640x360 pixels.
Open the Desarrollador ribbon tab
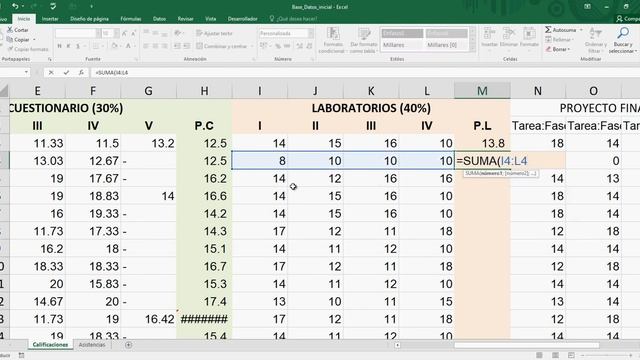242,19
